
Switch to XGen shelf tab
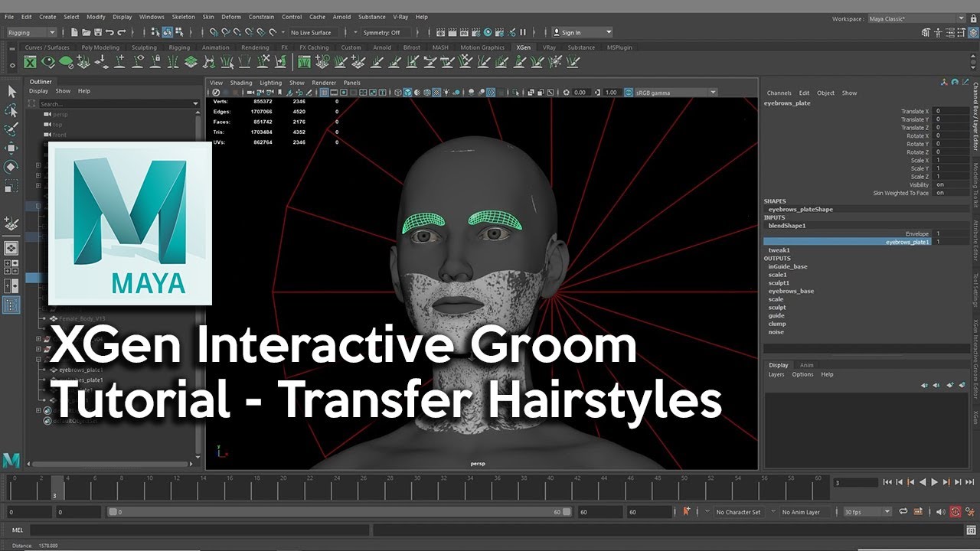523,47
